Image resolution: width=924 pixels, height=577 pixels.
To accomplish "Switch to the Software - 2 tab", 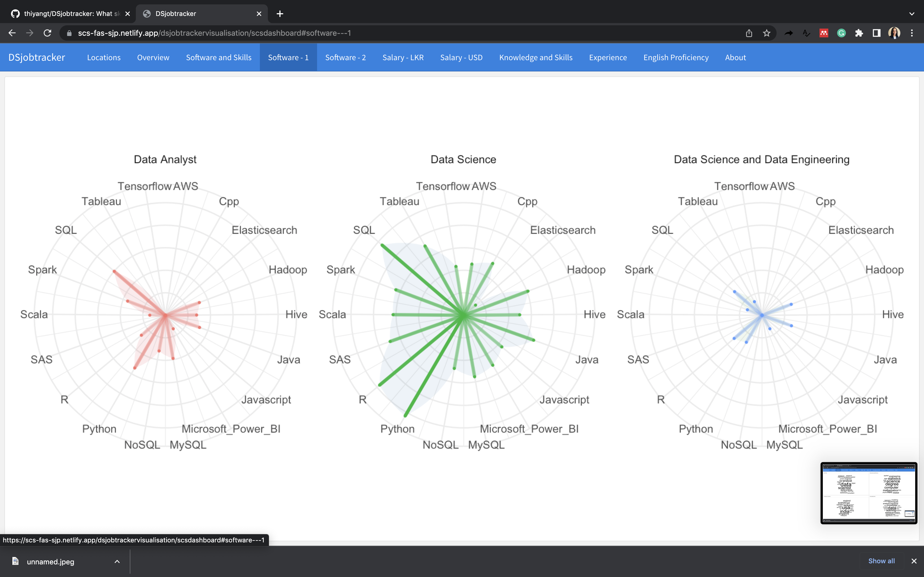I will coord(345,57).
